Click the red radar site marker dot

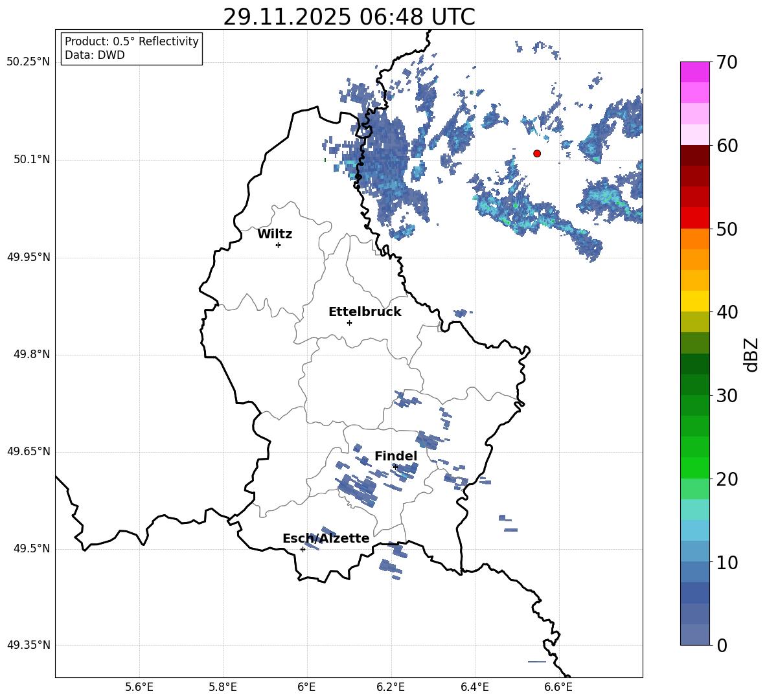[x=537, y=153]
